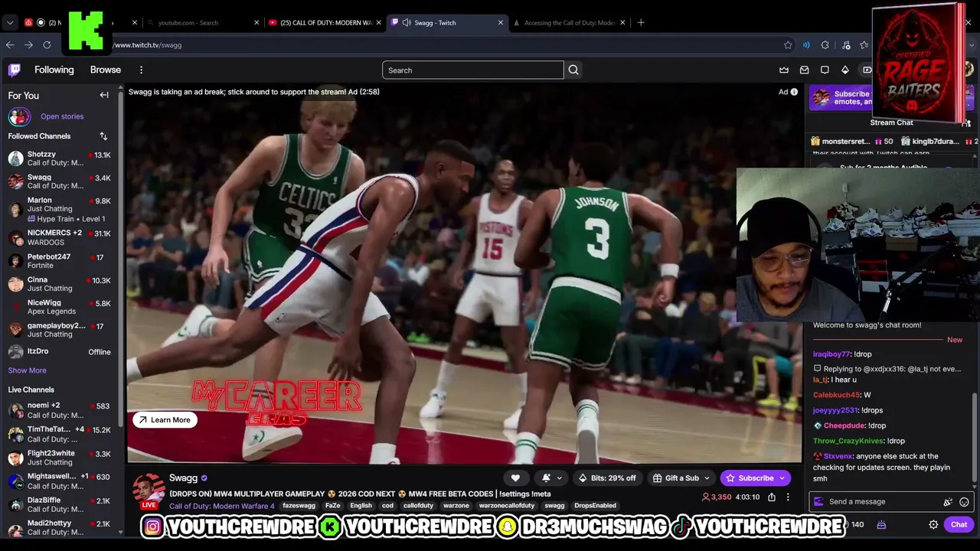Open notification bell dropdown

click(551, 478)
